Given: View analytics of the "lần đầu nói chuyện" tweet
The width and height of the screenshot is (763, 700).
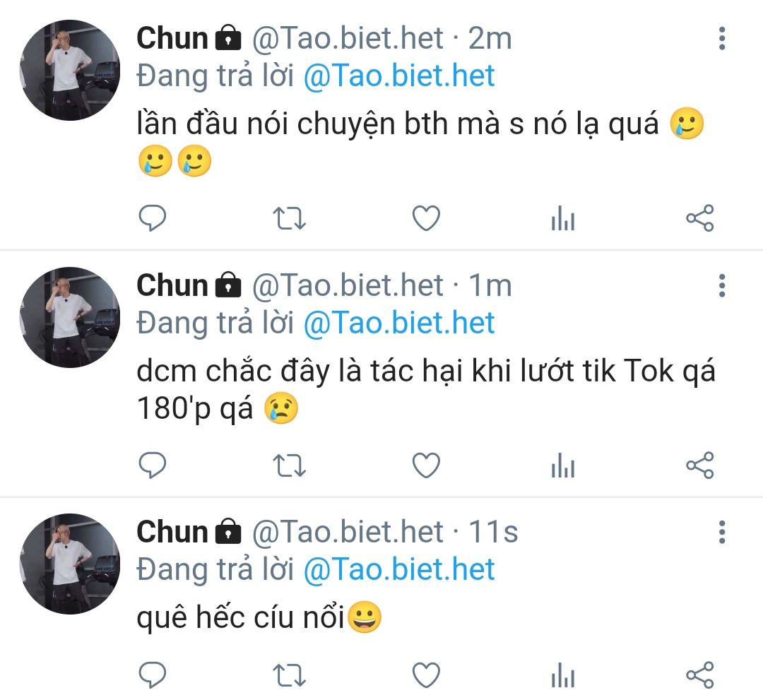Looking at the screenshot, I should click(x=563, y=220).
